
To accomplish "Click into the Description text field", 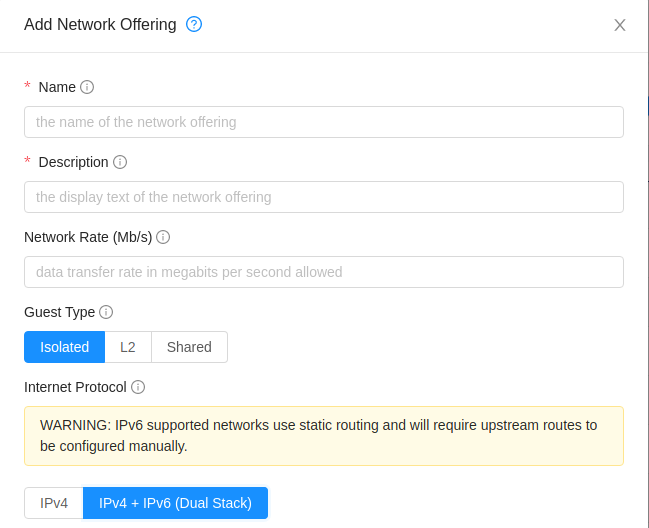I will click(323, 197).
